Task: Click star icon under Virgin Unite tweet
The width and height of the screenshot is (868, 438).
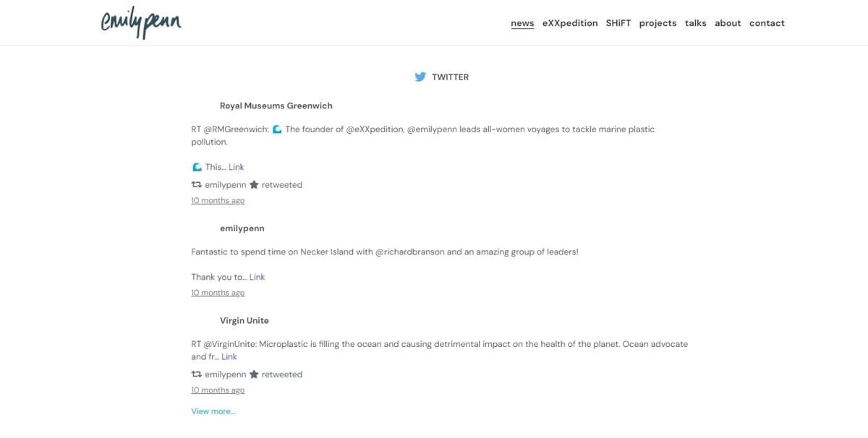Action: tap(254, 374)
